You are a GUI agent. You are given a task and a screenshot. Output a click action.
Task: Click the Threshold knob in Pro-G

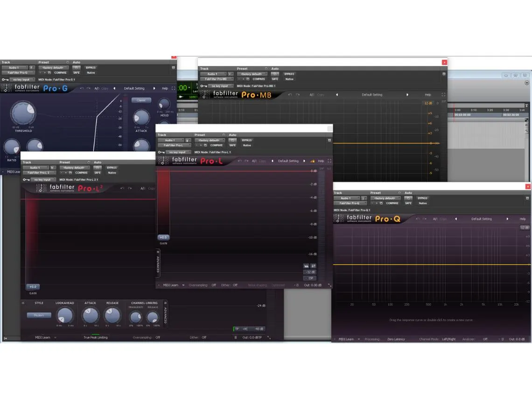23,113
